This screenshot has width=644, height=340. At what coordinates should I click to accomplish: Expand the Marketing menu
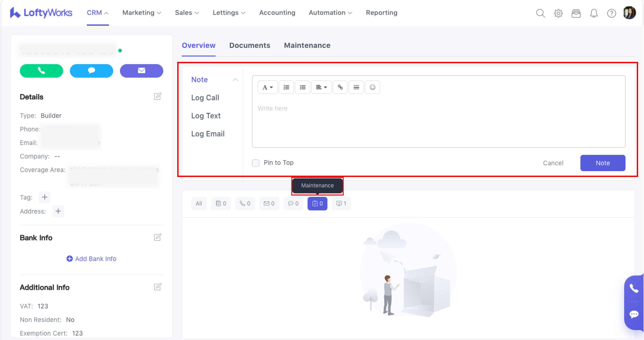pyautogui.click(x=142, y=13)
